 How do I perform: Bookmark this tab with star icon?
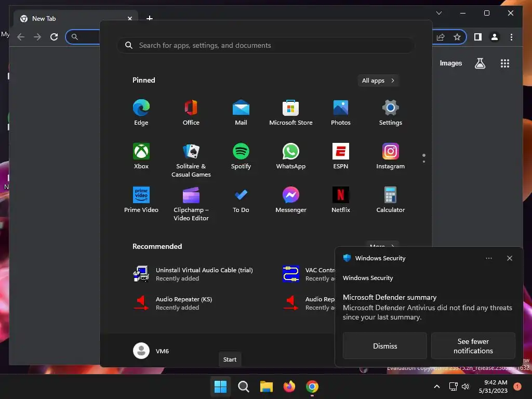(x=457, y=37)
